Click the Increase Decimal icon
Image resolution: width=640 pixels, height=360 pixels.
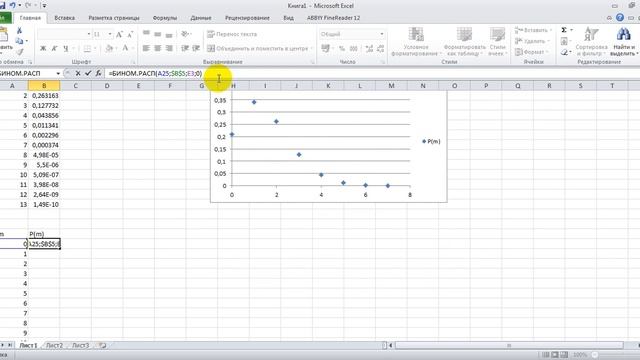(369, 49)
